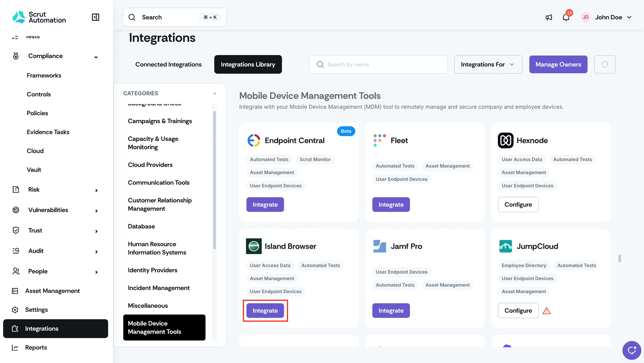Select the Integrations Library tab
644x363 pixels.
click(x=248, y=64)
